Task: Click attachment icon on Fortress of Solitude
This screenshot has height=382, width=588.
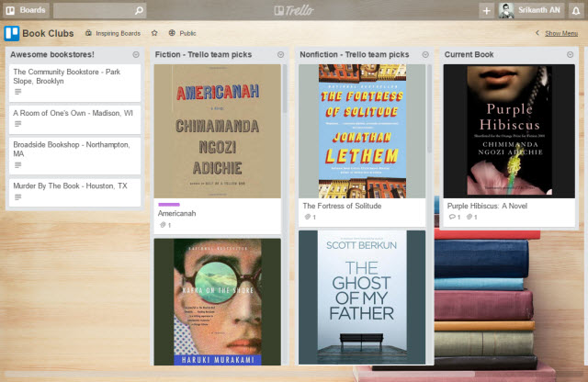Action: [308, 217]
